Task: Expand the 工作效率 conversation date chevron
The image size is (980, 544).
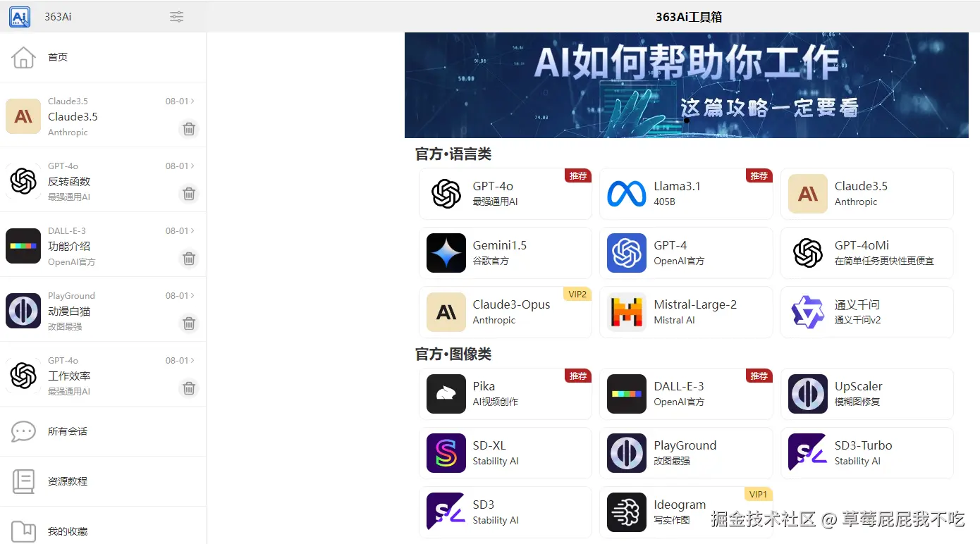Action: click(x=193, y=361)
